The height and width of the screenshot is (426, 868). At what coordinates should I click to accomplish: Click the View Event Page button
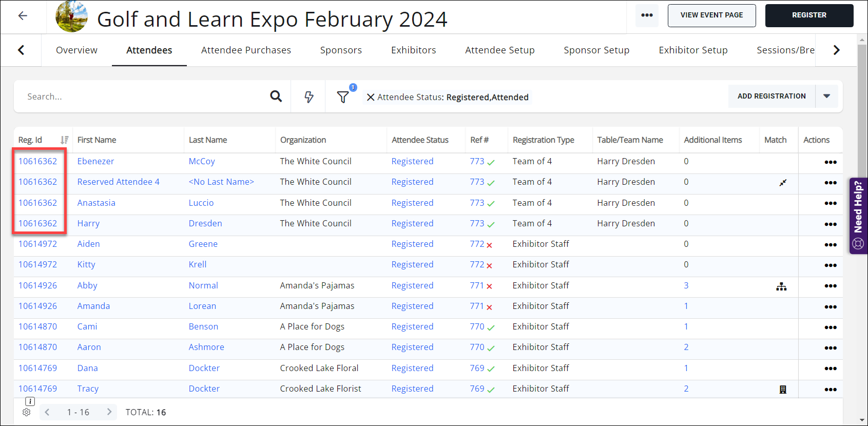pos(711,15)
